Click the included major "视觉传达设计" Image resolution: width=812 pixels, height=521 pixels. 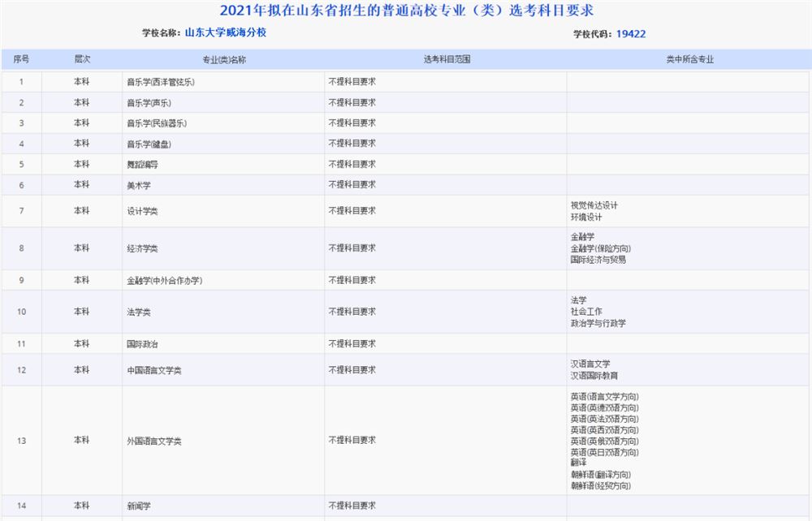[594, 205]
